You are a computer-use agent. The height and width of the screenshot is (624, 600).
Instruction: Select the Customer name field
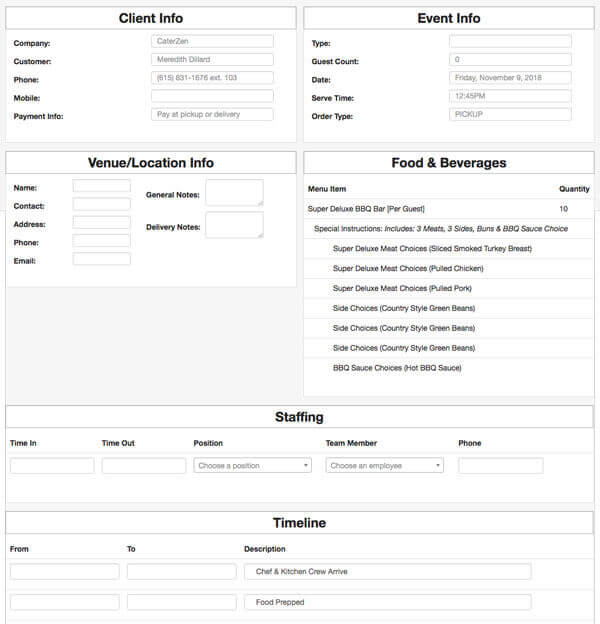[212, 60]
